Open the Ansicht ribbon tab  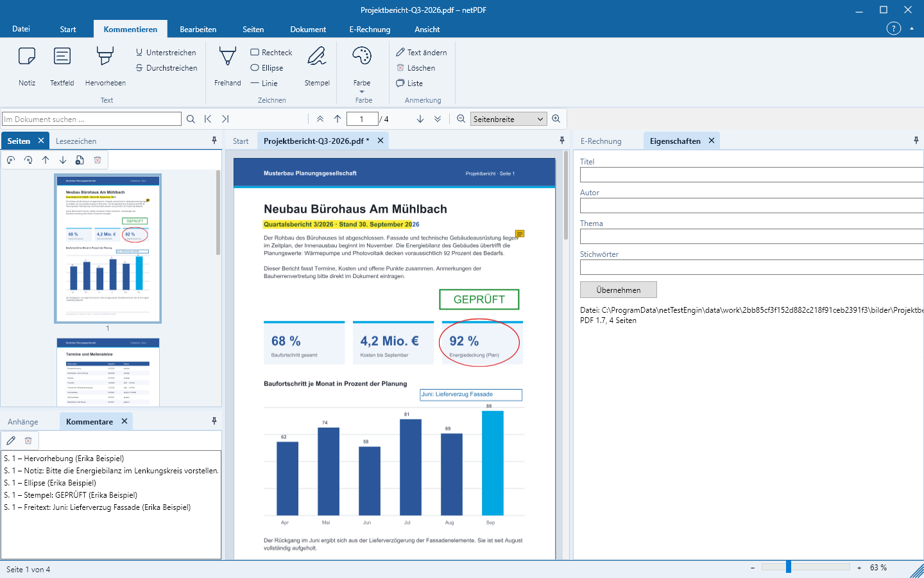[427, 30]
